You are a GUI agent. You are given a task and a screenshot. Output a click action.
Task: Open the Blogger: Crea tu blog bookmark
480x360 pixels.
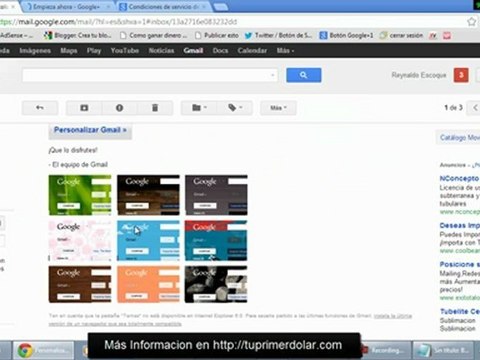coord(78,35)
